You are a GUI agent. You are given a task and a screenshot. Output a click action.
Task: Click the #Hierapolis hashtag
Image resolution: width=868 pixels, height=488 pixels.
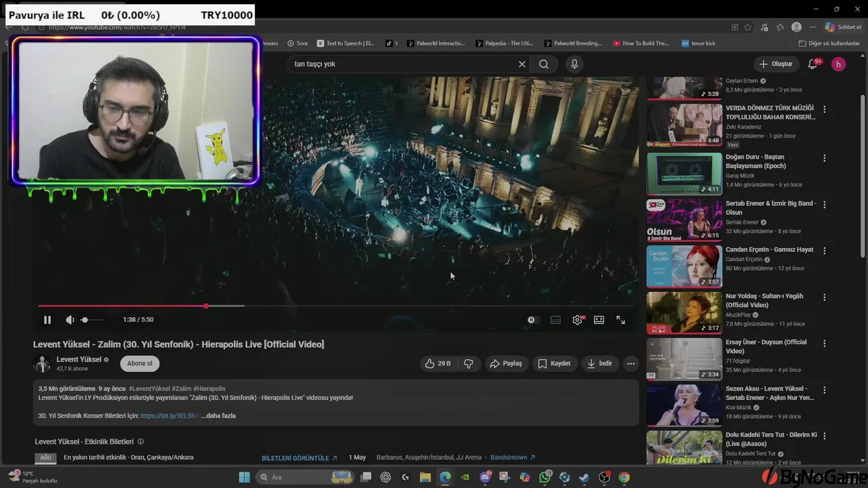210,388
